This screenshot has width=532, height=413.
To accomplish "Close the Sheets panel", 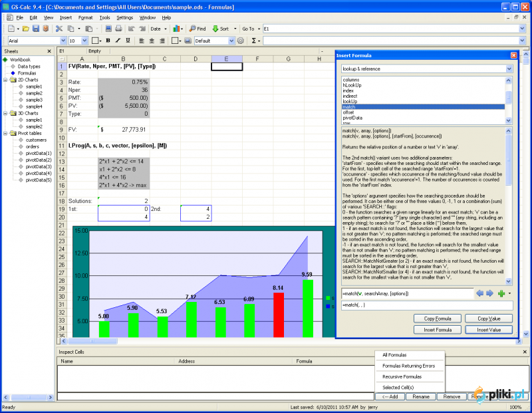I will 49,51.
